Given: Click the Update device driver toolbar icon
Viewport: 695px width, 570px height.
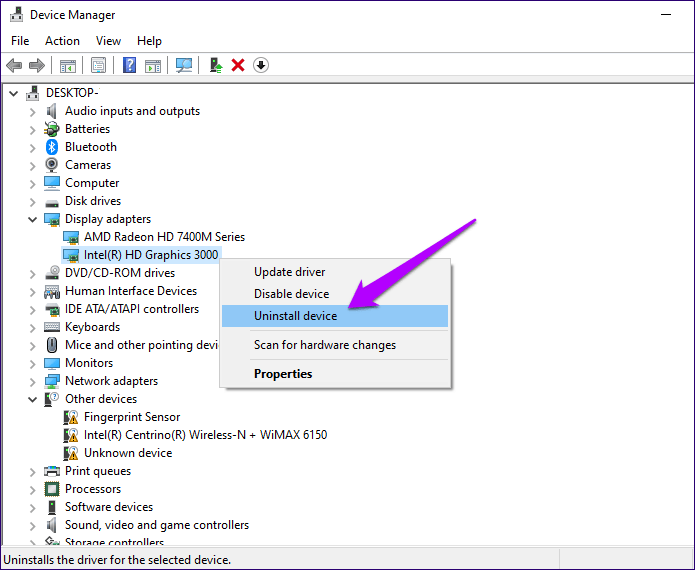Looking at the screenshot, I should (x=216, y=66).
